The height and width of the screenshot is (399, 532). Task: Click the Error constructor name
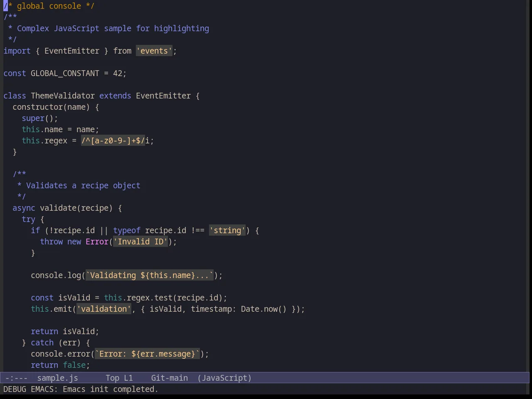(x=97, y=241)
